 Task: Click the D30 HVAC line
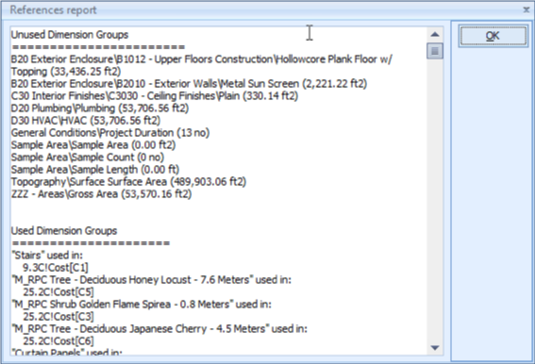point(85,120)
